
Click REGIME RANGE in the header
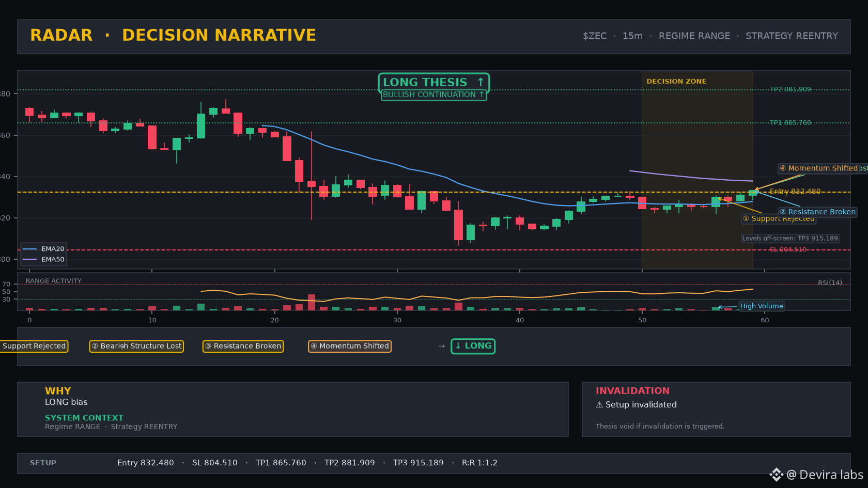694,36
